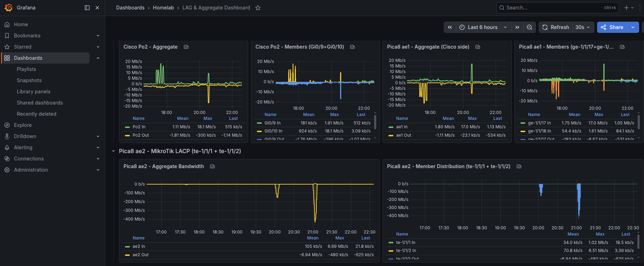Select Dashboards in the sidebar
This screenshot has width=644, height=266.
point(28,58)
